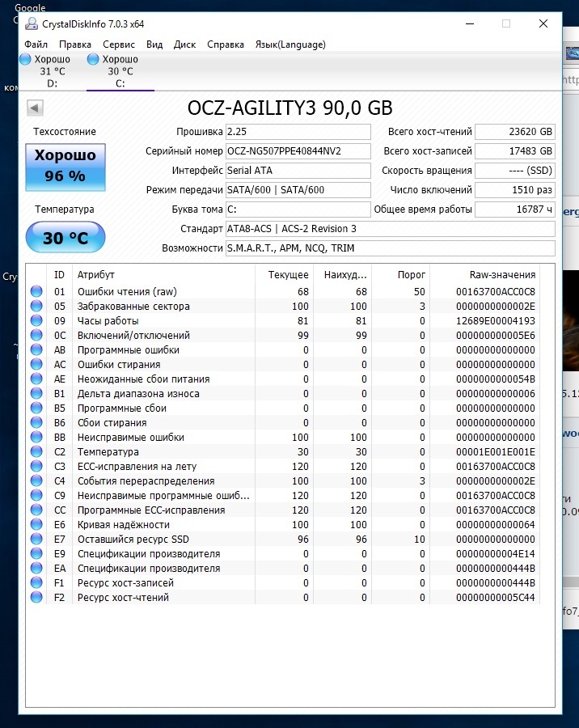Screen dimensions: 579x728
Task: Click status orb for Температура attribute row
Action: 36,451
